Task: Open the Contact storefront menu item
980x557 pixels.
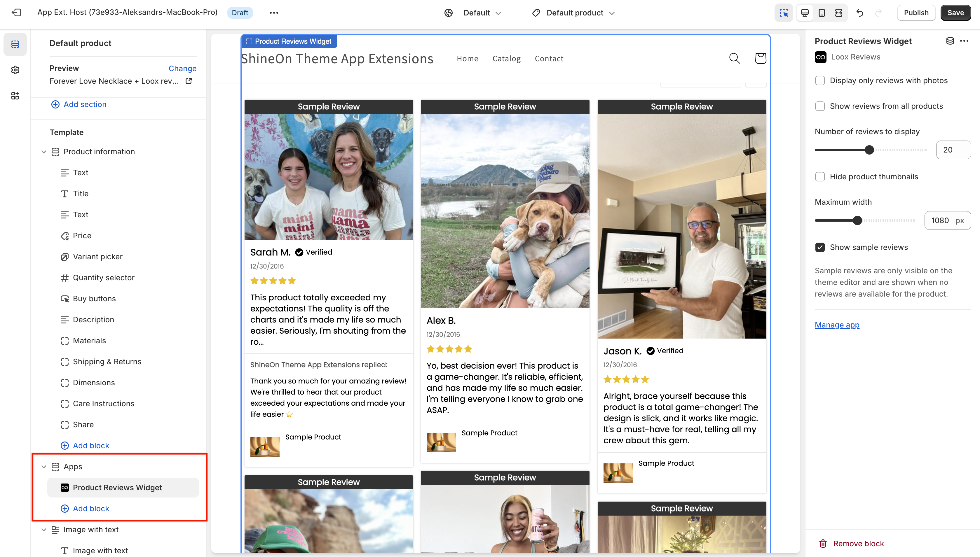Action: click(x=549, y=59)
